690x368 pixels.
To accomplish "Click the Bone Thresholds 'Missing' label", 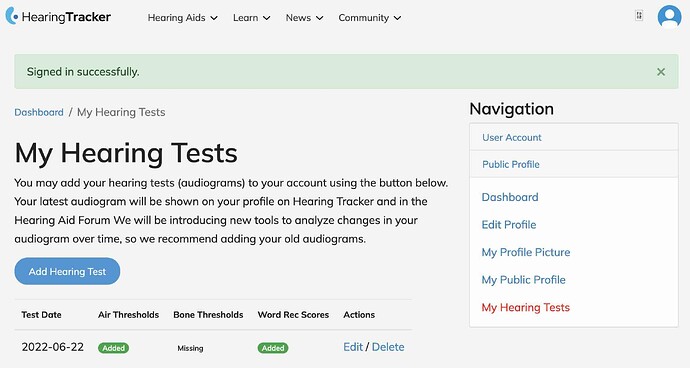I will point(190,348).
